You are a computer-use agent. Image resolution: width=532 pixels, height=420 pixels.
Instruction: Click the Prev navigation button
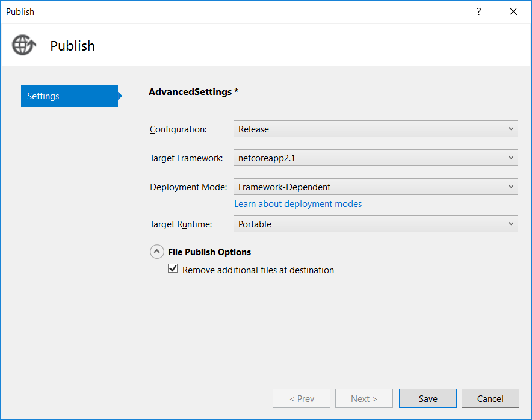pos(301,398)
